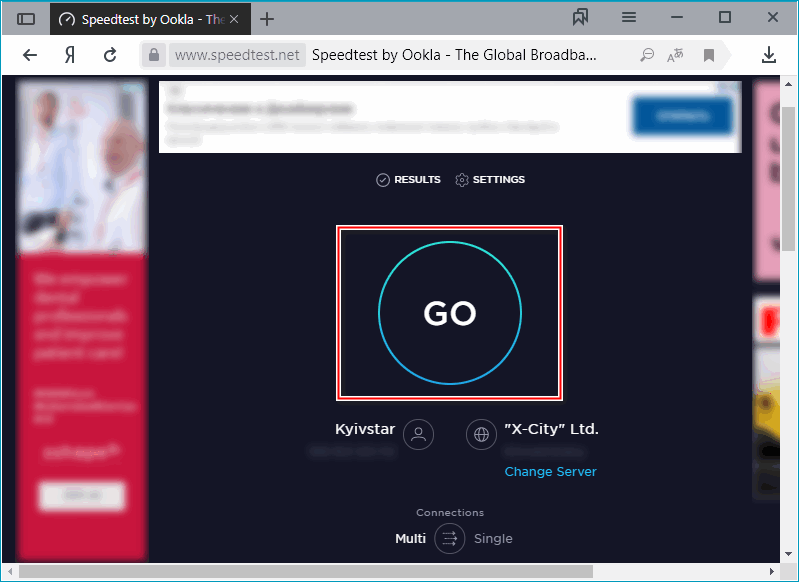Open Yandex home via the Я icon

click(70, 55)
